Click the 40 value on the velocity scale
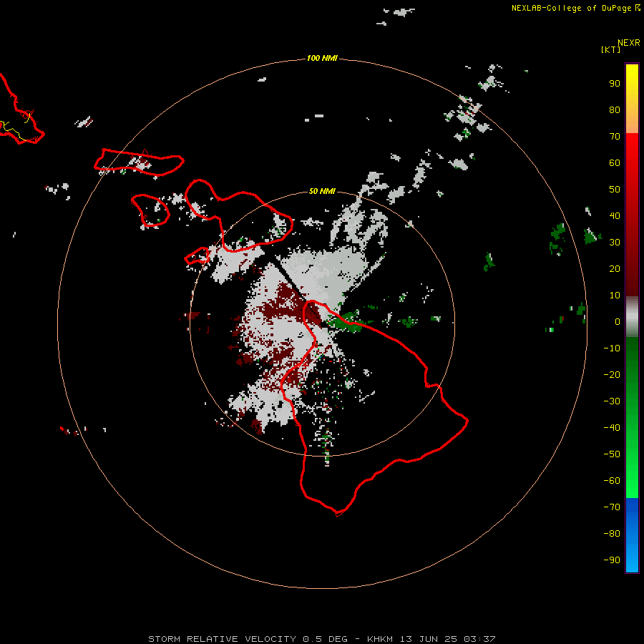The image size is (644, 644). pyautogui.click(x=615, y=216)
